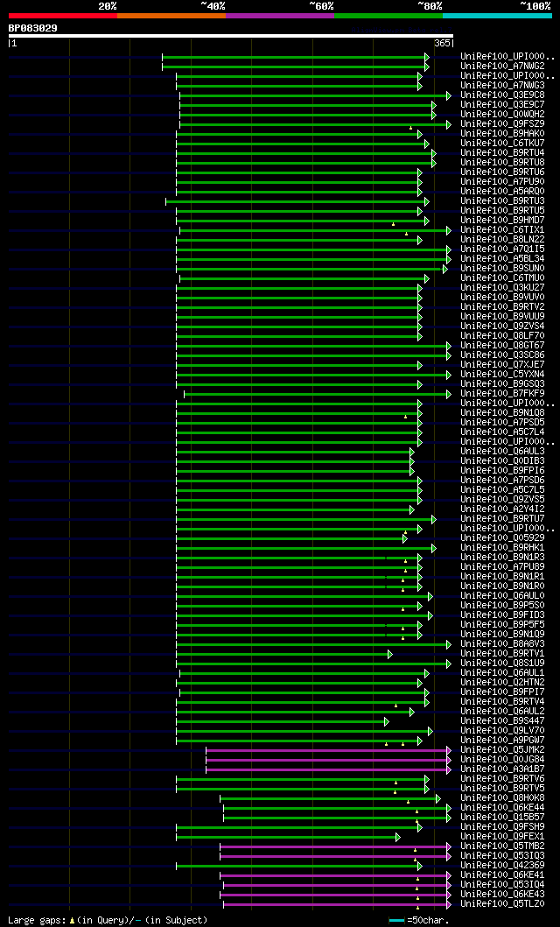
Task: Open hit UniRef100_Q0WQH2
Action: (x=503, y=114)
